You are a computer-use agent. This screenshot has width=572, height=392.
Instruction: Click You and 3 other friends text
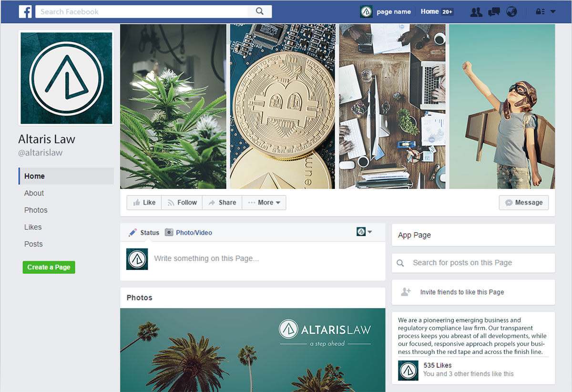tap(469, 374)
